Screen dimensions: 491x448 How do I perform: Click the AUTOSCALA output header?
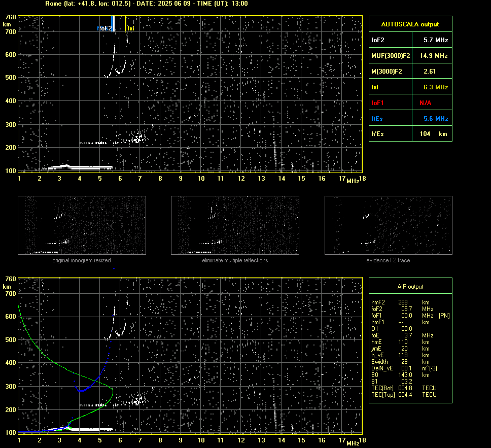[x=410, y=24]
